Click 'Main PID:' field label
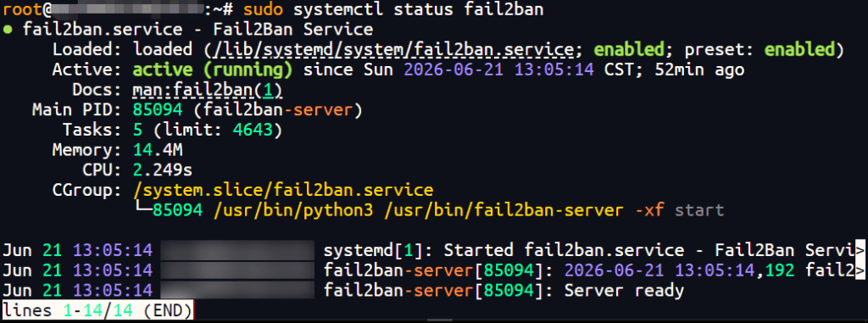This screenshot has height=323, width=868. point(77,110)
